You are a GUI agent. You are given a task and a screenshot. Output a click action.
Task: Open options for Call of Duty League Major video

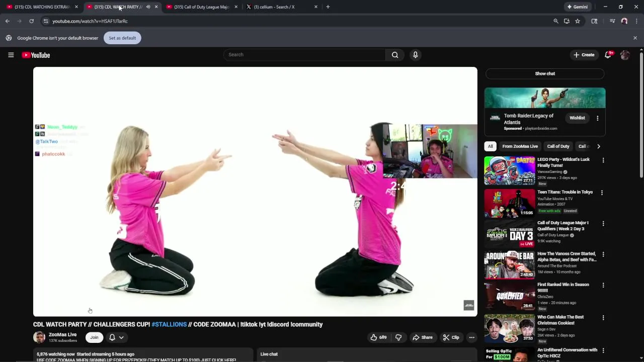tap(603, 224)
